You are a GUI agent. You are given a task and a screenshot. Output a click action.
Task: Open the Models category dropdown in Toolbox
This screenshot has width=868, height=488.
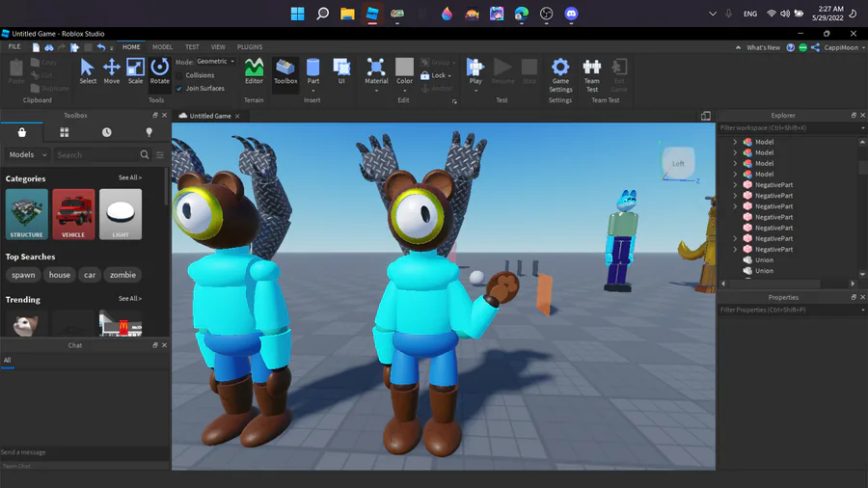click(x=27, y=154)
